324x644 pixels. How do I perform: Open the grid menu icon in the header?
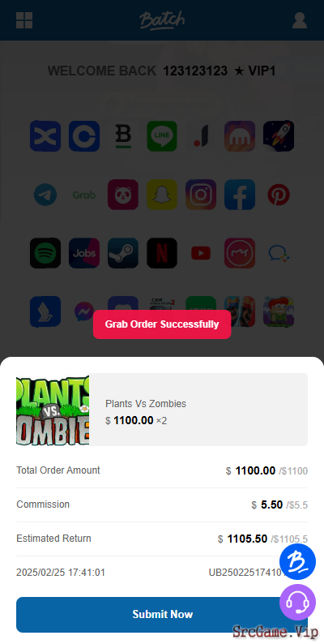24,20
